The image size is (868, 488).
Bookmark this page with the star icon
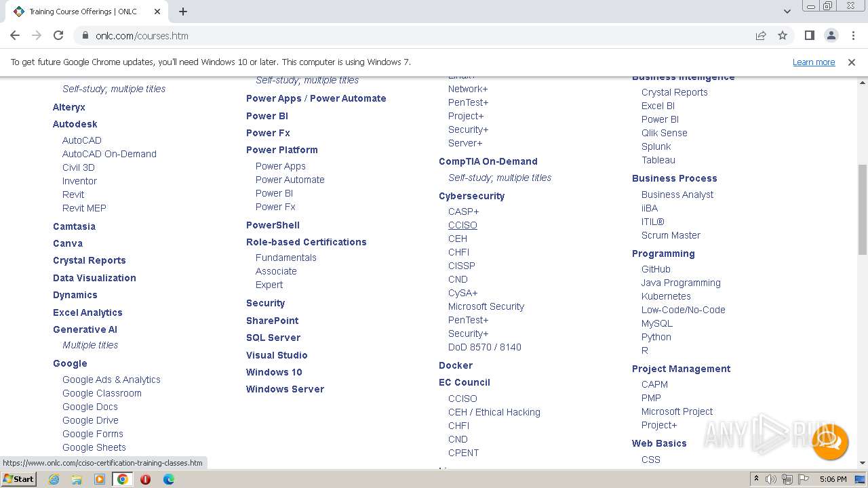click(783, 35)
